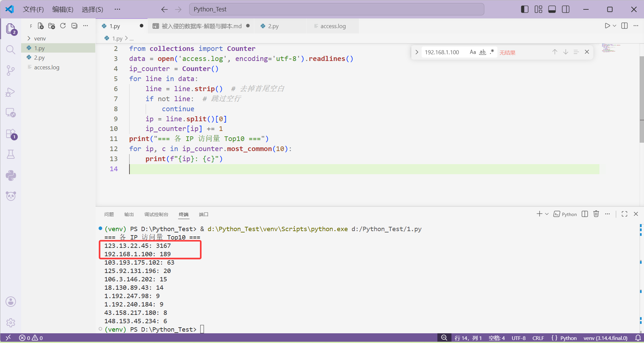Go to previous find match

[555, 52]
